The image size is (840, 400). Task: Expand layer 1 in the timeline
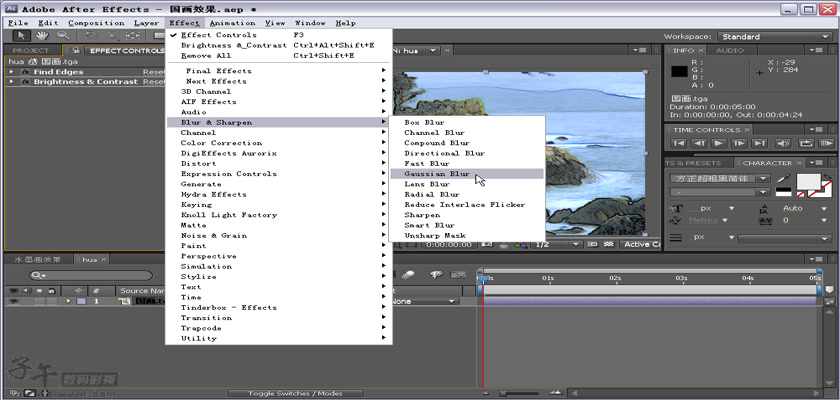pos(69,301)
